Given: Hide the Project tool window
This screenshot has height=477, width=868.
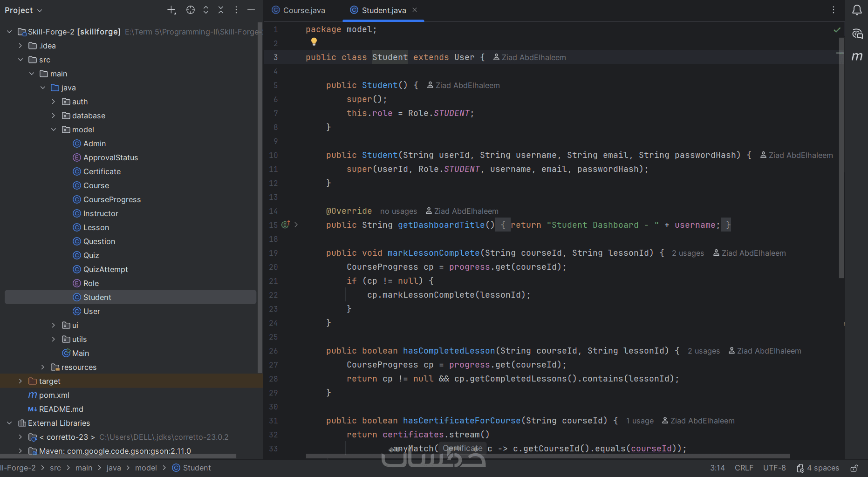Looking at the screenshot, I should click(x=251, y=10).
